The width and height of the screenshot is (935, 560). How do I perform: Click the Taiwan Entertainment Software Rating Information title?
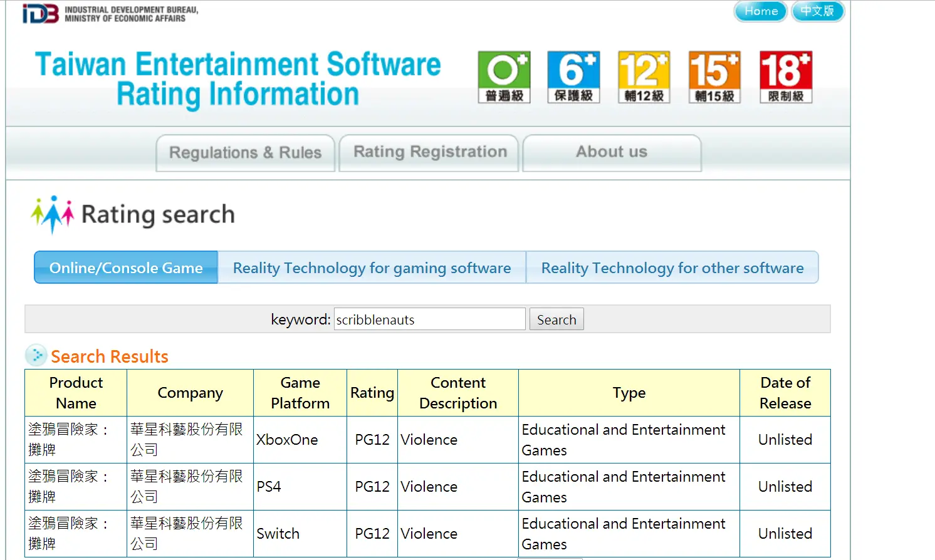tap(238, 80)
